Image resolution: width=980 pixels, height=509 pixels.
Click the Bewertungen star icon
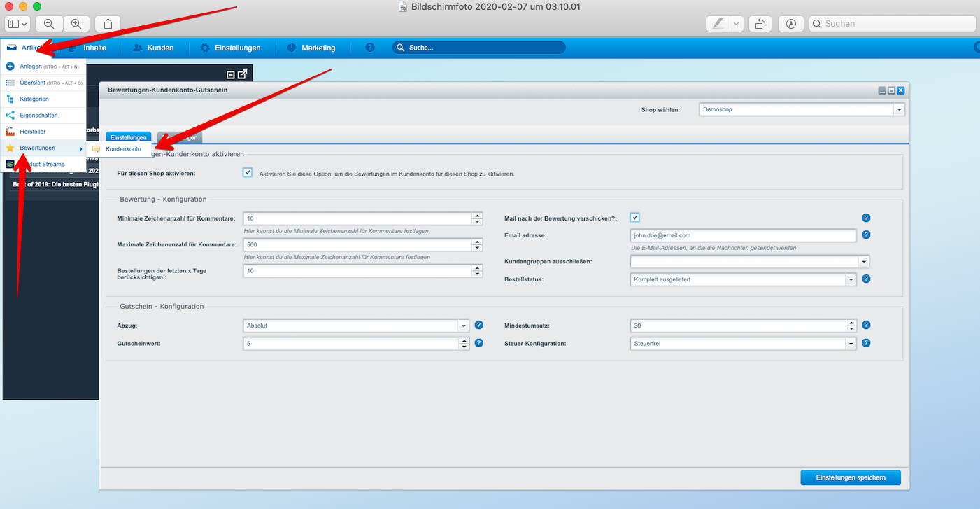tap(10, 148)
